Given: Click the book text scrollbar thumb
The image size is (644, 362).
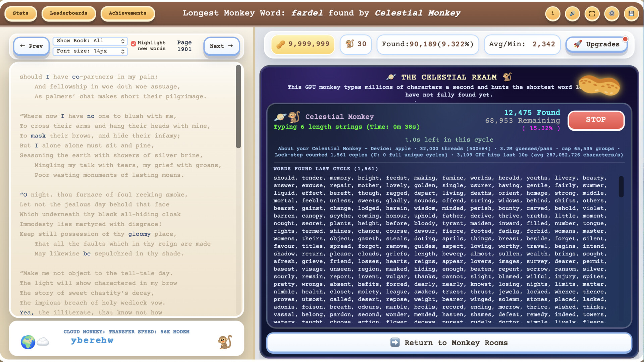Looking at the screenshot, I should (x=238, y=106).
